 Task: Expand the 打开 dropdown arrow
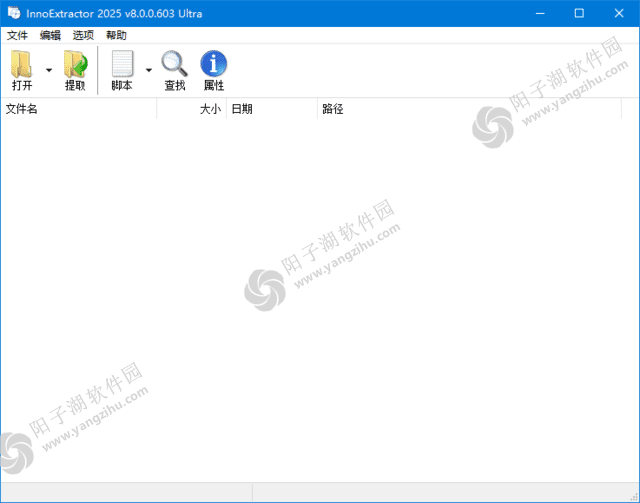coord(49,70)
